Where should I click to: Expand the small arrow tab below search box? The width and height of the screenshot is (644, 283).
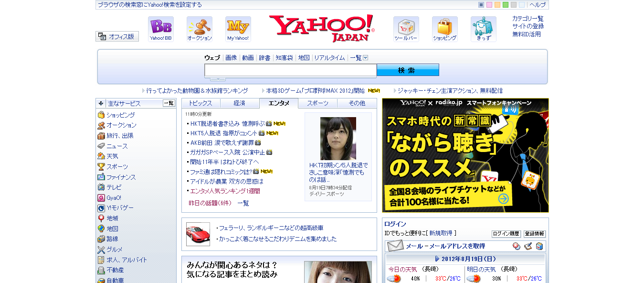tap(218, 79)
